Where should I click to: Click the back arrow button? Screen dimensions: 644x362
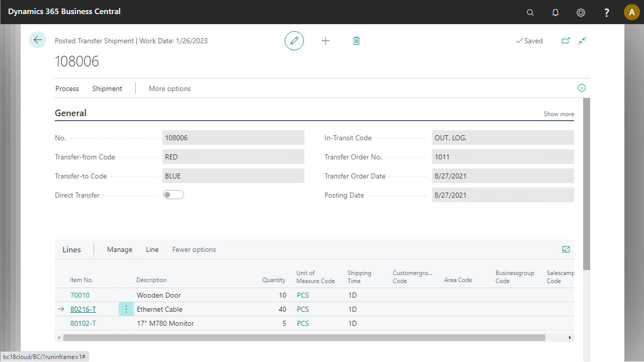(38, 40)
